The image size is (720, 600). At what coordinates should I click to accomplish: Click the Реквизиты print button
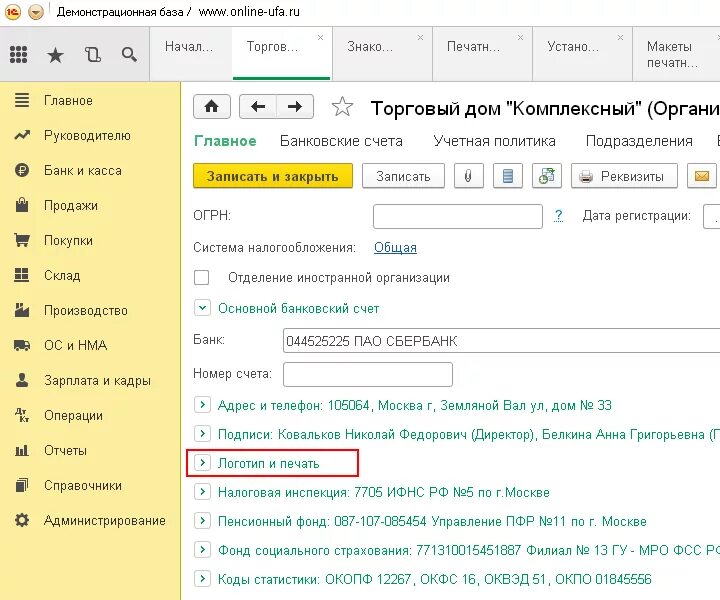(x=624, y=176)
